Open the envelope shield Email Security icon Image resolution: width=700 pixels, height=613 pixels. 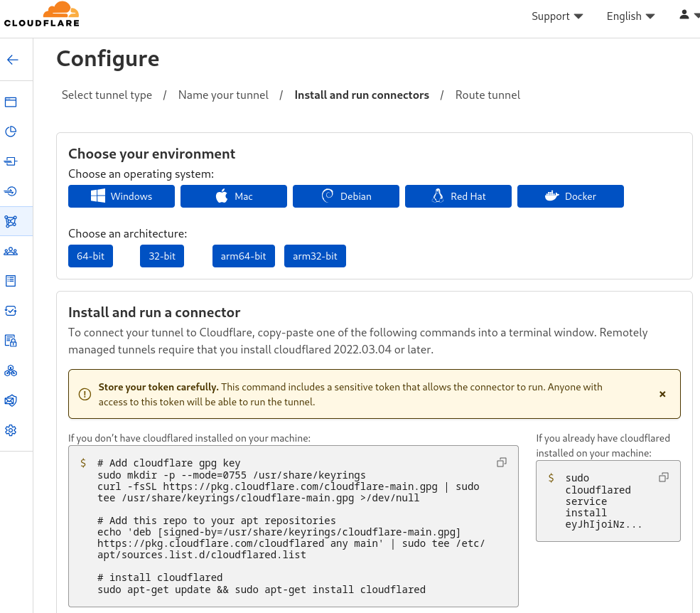click(11, 401)
